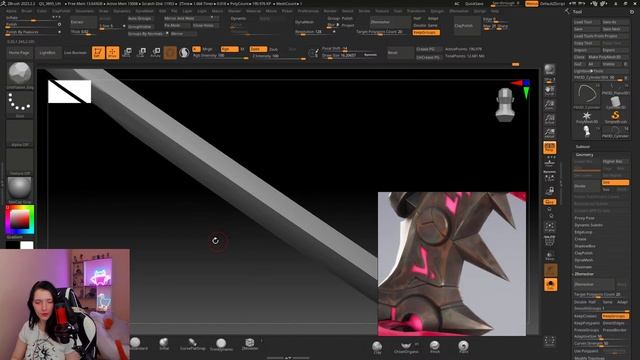Select the PolyMesh3D star tool

(587, 118)
